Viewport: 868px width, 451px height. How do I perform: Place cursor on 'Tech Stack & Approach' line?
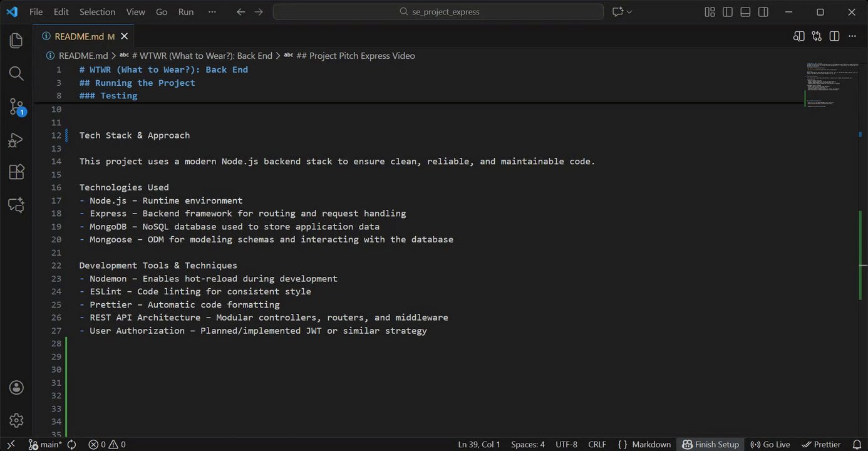coord(135,135)
